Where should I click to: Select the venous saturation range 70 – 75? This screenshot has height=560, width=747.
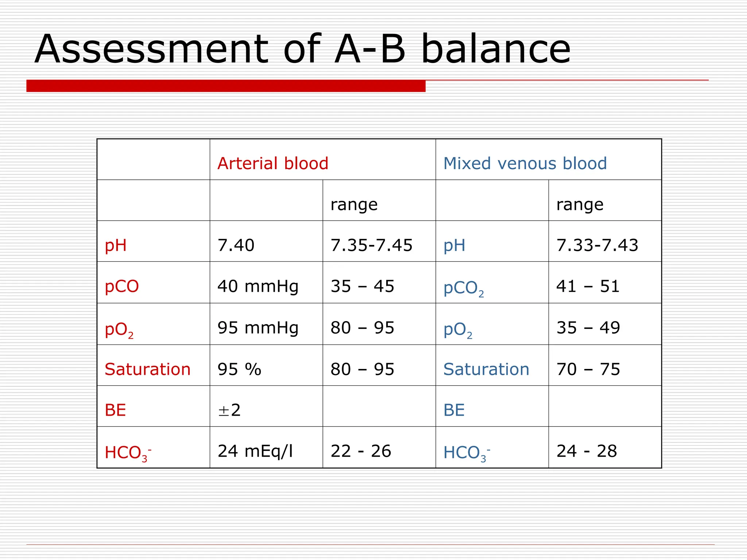tap(588, 369)
